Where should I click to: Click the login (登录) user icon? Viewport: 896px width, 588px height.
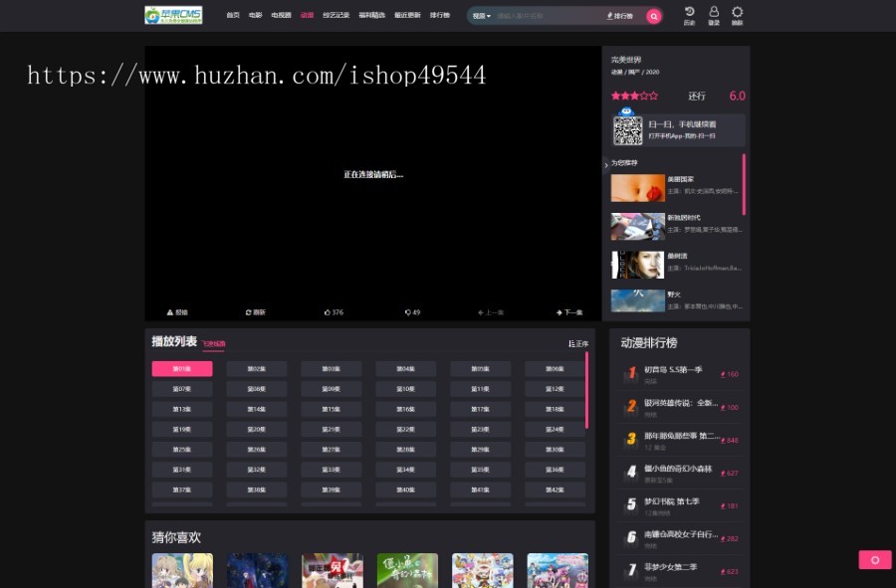714,12
